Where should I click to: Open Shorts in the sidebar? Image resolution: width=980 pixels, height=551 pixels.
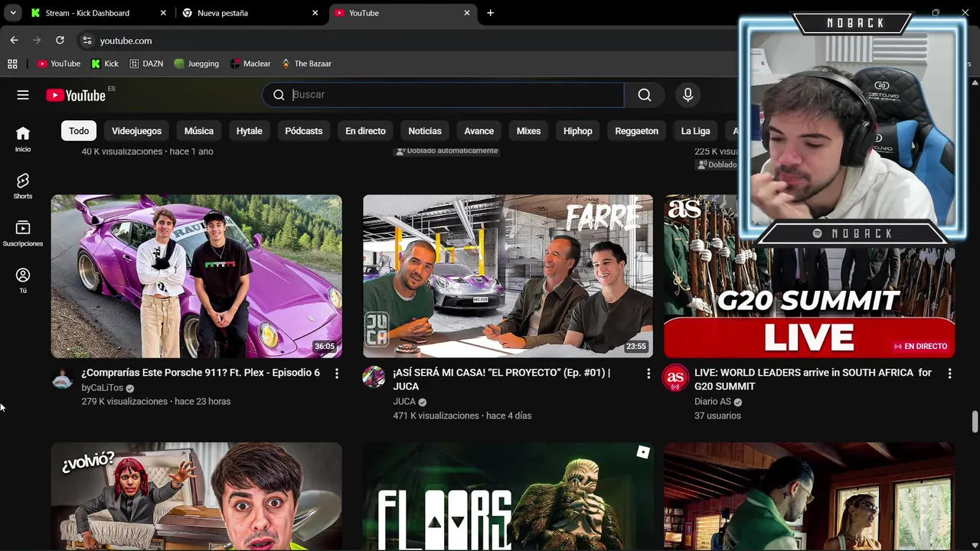pos(23,186)
